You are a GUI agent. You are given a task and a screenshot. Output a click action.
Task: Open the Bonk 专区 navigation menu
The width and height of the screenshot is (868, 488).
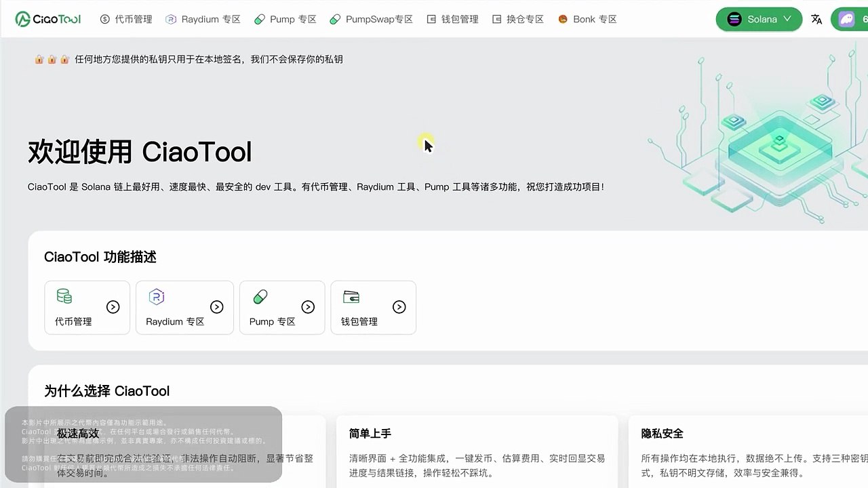click(x=587, y=20)
